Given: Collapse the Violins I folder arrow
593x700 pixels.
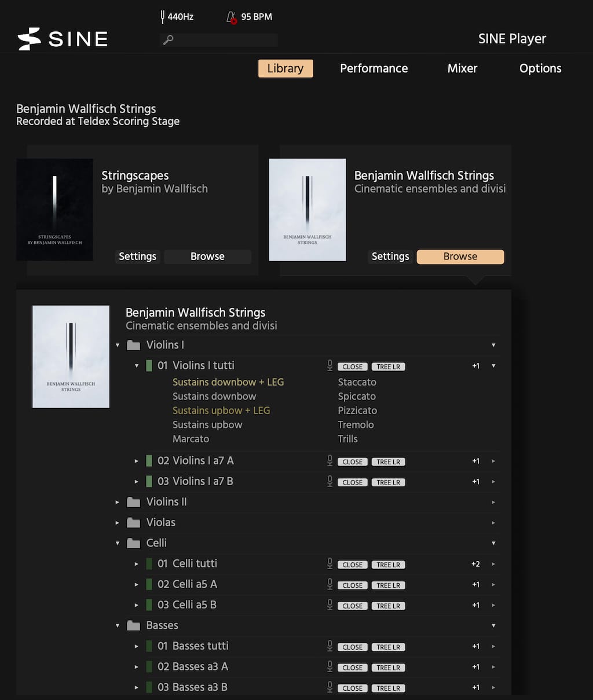Looking at the screenshot, I should [x=118, y=345].
